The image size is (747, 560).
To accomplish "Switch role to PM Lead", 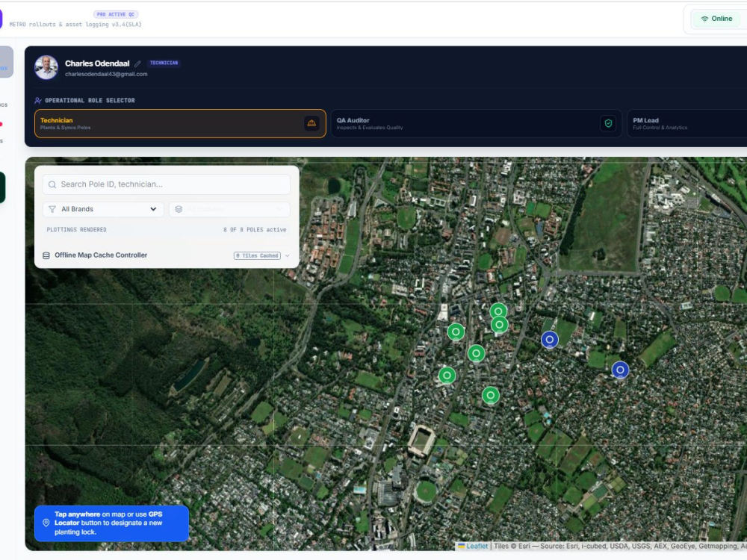I will tap(687, 123).
